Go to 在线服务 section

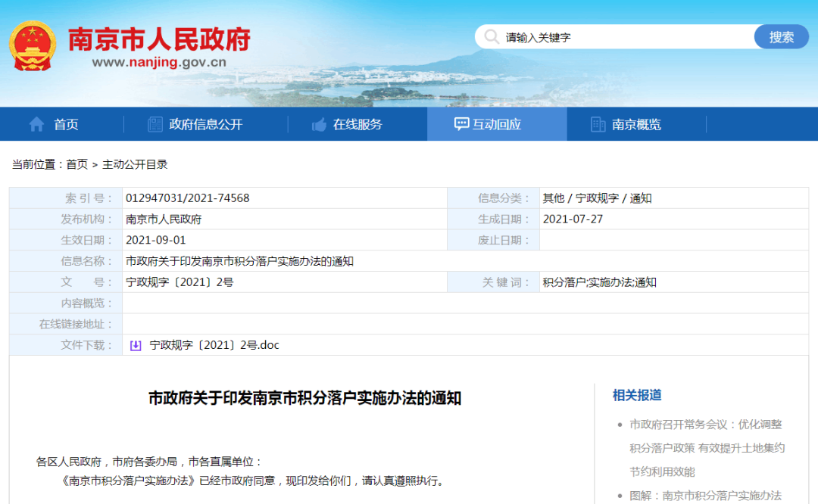pos(357,125)
